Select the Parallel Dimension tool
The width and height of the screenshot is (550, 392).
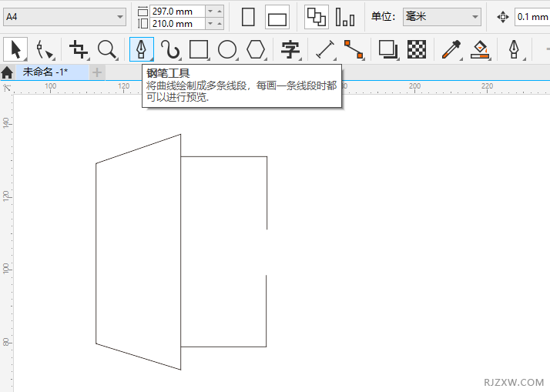click(325, 49)
